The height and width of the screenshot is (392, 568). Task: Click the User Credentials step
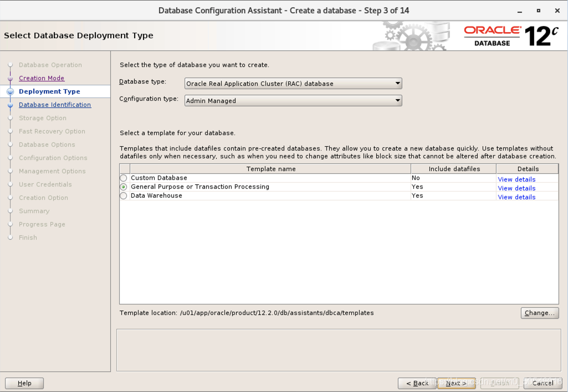(45, 184)
